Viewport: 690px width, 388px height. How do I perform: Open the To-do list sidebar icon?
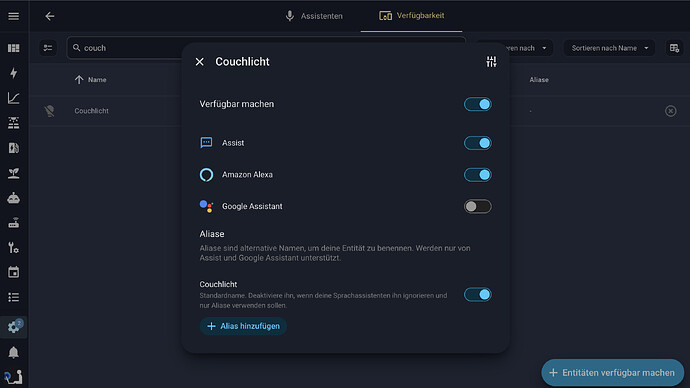(x=14, y=297)
